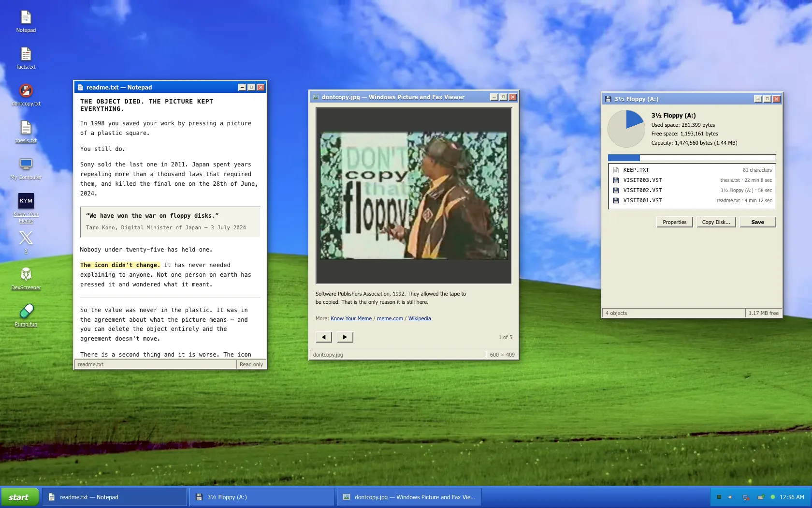Viewport: 812px width, 508px height.
Task: Click the highlighted "The icon didn't change." text
Action: pyautogui.click(x=120, y=265)
